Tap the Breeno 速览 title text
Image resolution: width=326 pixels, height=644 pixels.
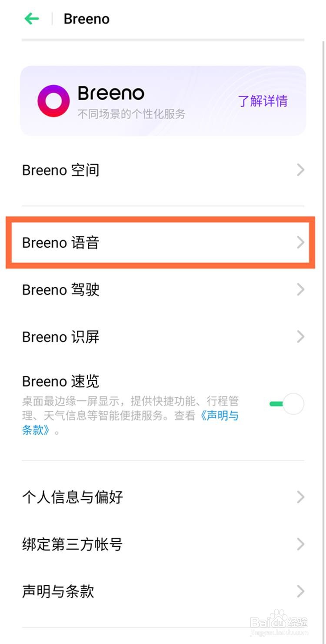(61, 382)
